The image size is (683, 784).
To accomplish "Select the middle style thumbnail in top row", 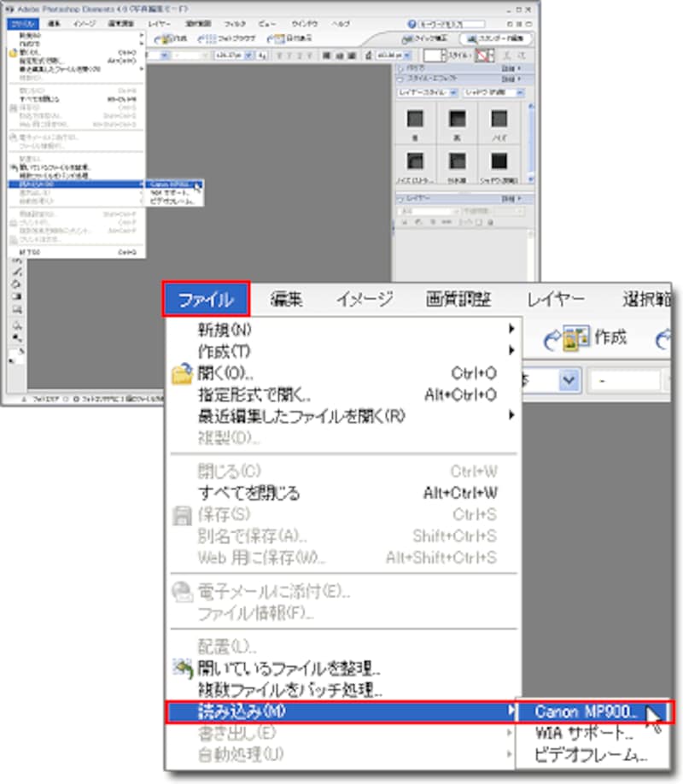I will coord(457,119).
